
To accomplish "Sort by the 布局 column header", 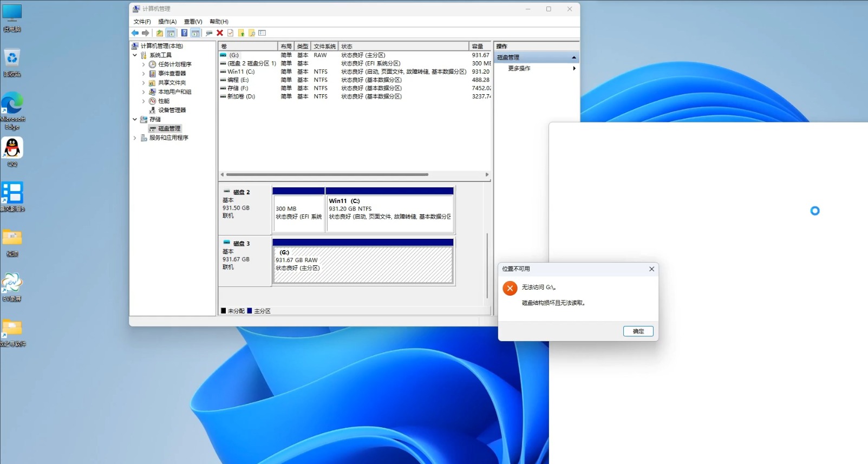I will pyautogui.click(x=286, y=46).
